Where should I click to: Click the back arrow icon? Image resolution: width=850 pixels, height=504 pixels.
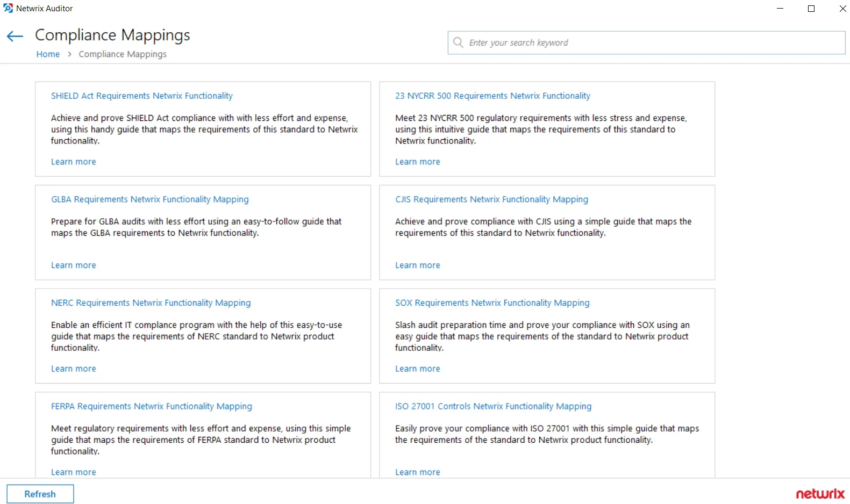[15, 36]
